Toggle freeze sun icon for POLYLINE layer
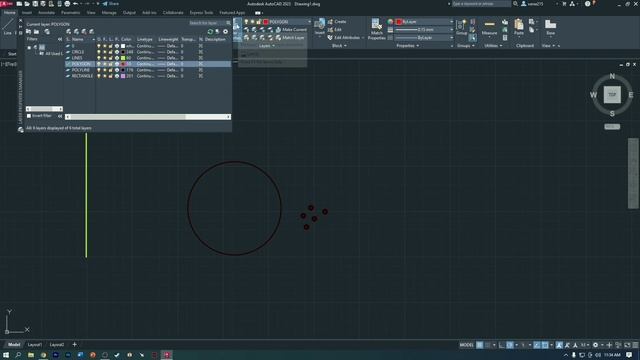This screenshot has height=360, width=640. [x=104, y=70]
